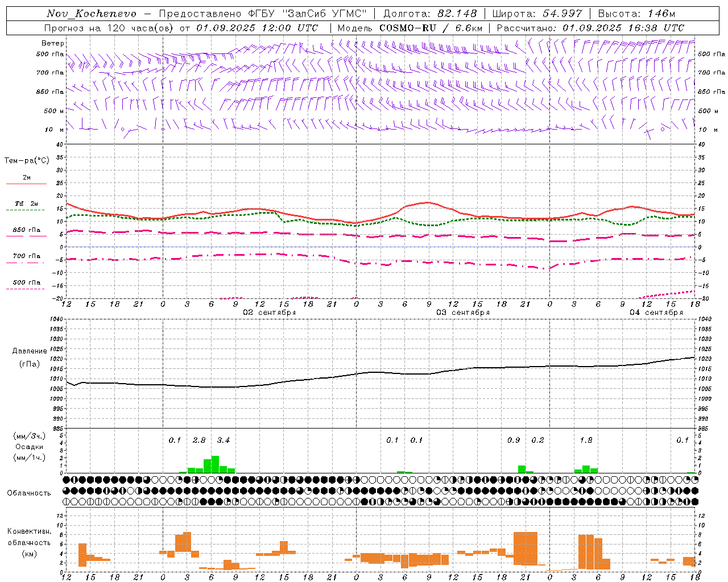728x582 pixels.
Task: Click the 3-hour precipitation value 2.8
Action: [x=199, y=440]
